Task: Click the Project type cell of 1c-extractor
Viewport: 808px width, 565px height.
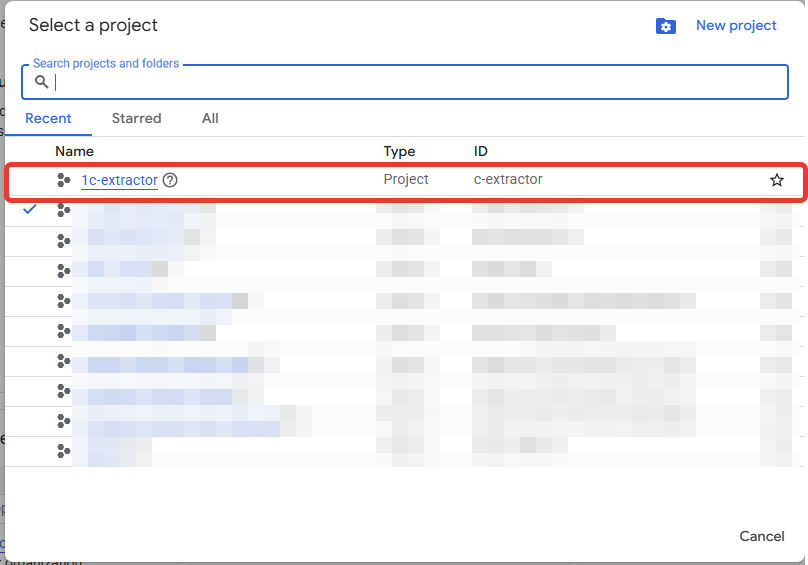Action: pyautogui.click(x=406, y=180)
